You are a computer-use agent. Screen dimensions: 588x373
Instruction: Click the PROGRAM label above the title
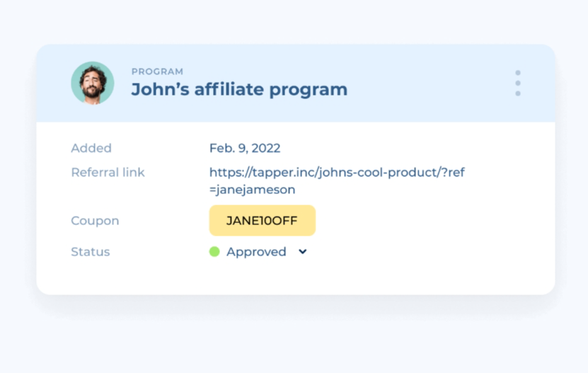(x=157, y=71)
